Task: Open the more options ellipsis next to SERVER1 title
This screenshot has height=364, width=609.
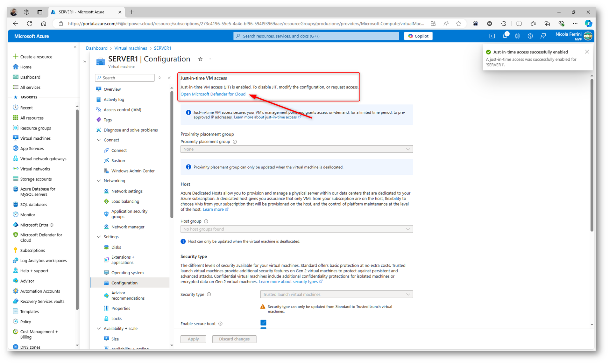Action: tap(210, 59)
